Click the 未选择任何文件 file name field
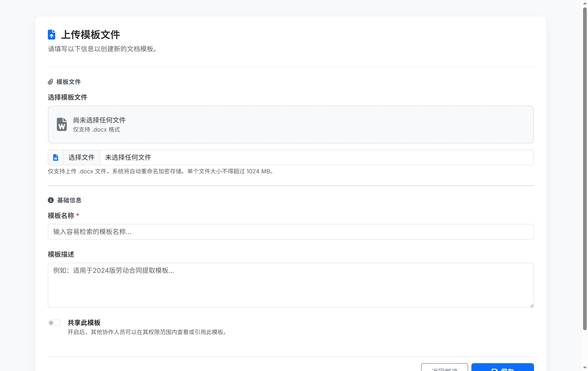 tap(316, 157)
